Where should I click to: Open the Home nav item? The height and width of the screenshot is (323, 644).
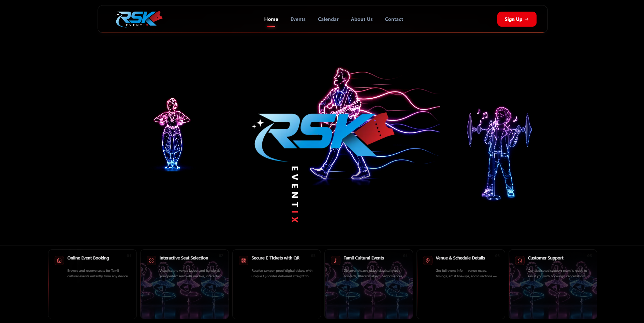click(271, 19)
